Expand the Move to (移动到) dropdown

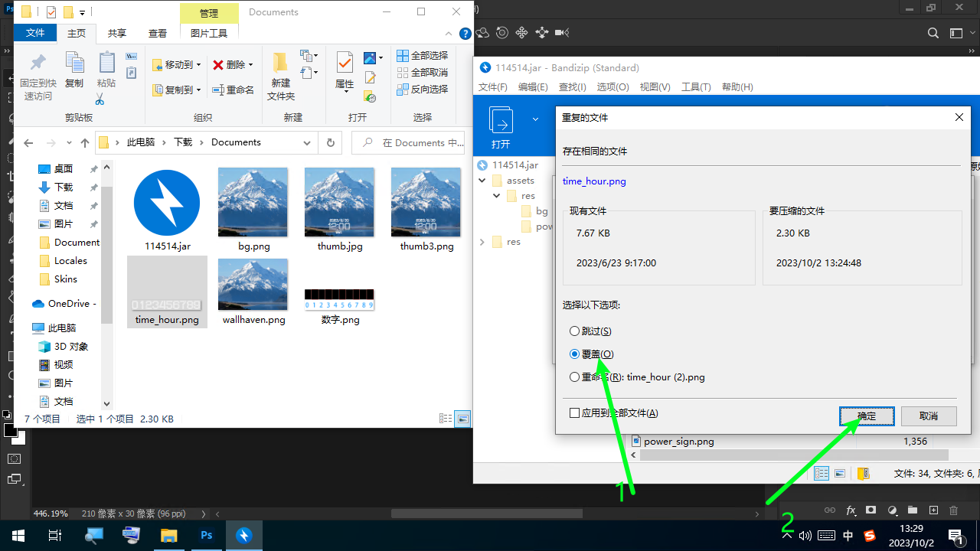(x=198, y=65)
